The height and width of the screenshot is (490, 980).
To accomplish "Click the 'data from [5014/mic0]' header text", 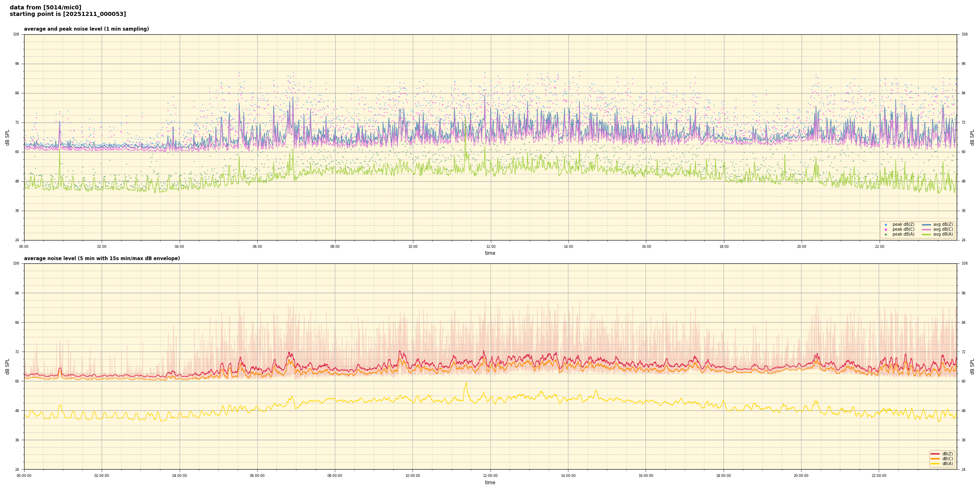I will [x=45, y=7].
